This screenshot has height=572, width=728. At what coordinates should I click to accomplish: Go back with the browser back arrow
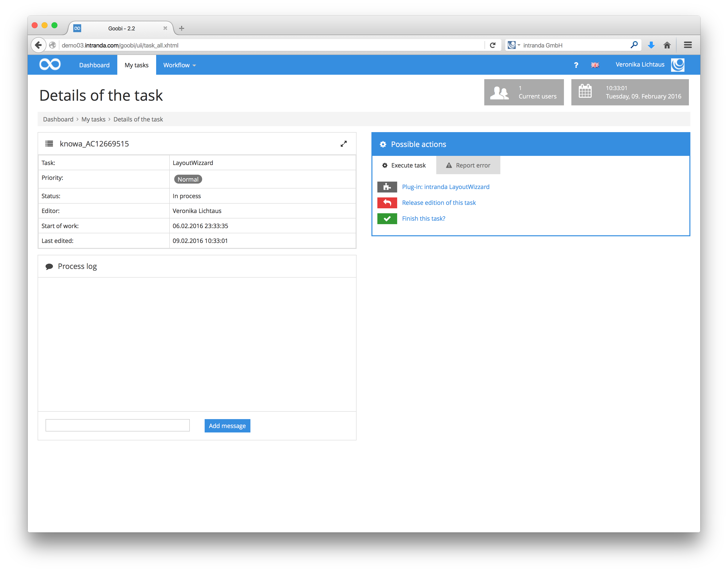coord(39,45)
